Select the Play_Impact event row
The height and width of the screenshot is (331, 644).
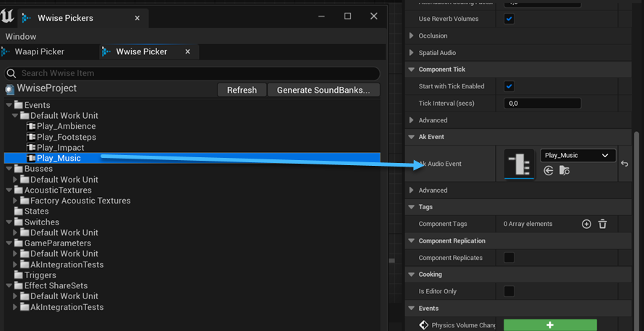click(x=192, y=148)
